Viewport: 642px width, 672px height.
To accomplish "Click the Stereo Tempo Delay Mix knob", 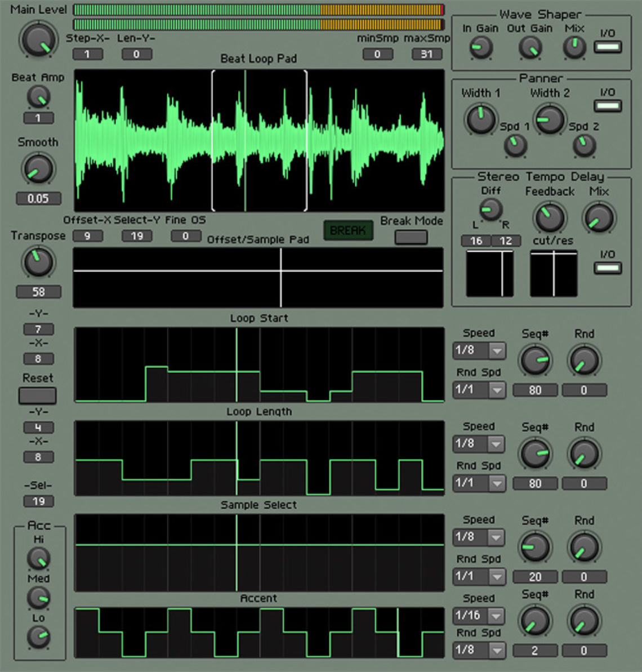I will [x=599, y=218].
